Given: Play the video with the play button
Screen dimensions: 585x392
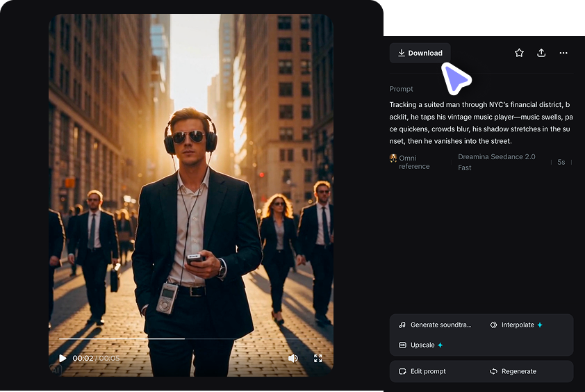Looking at the screenshot, I should tap(63, 359).
